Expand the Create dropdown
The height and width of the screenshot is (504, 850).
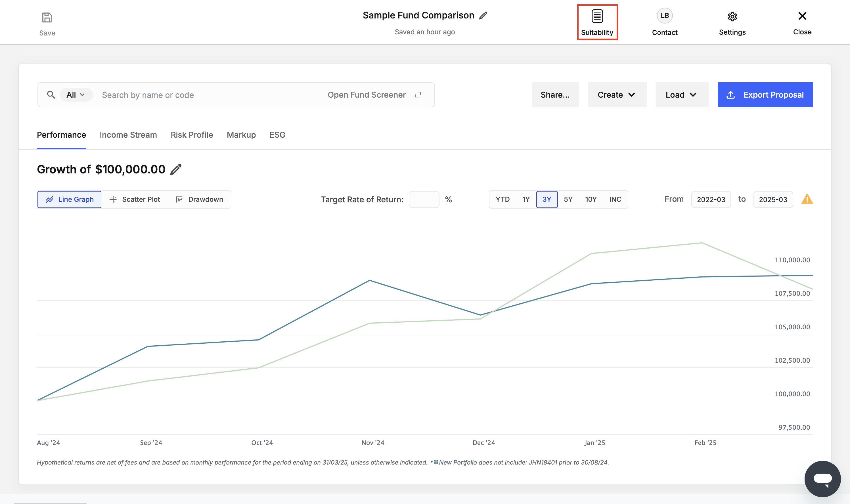(617, 95)
